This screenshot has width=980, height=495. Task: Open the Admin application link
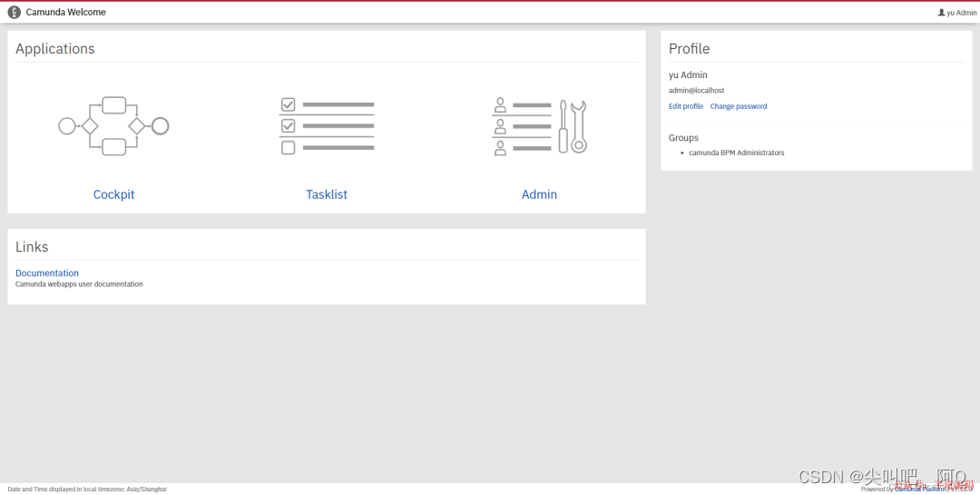539,194
